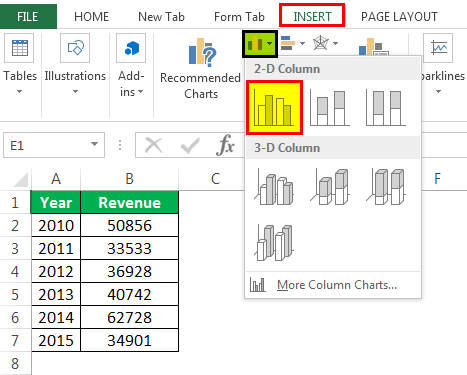The width and height of the screenshot is (467, 375).
Task: Select the 3-D 100% Stacked Column chart
Action: (x=386, y=187)
